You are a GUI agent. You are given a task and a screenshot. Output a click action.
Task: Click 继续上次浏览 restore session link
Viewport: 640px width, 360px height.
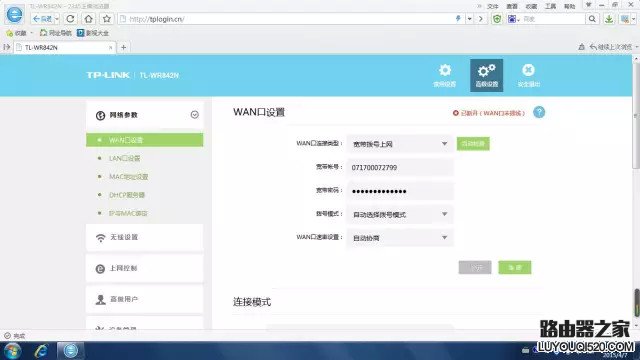click(611, 47)
